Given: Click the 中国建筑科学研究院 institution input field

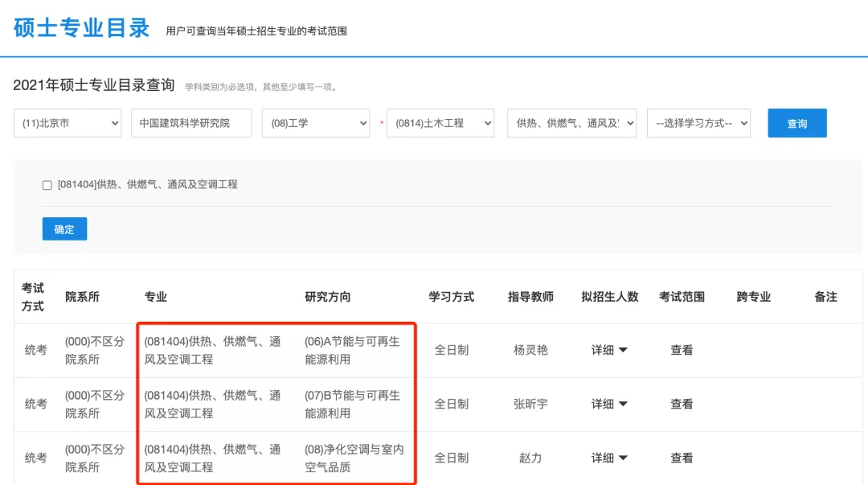Looking at the screenshot, I should click(190, 123).
